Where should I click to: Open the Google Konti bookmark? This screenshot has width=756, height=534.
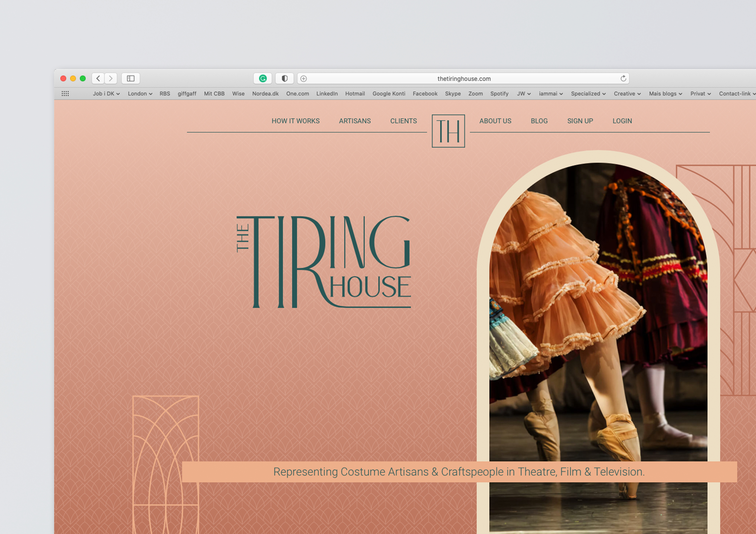389,94
